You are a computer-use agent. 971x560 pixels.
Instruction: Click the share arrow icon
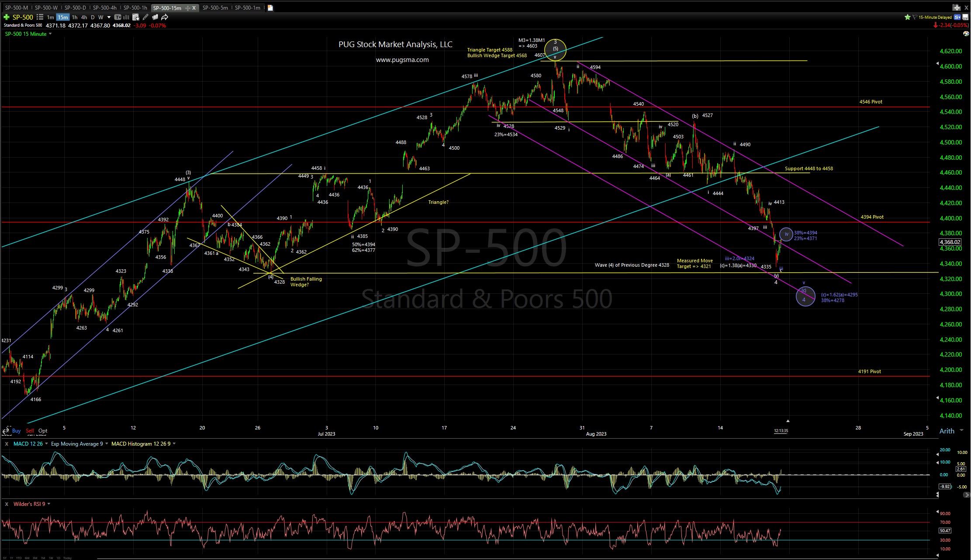(165, 17)
